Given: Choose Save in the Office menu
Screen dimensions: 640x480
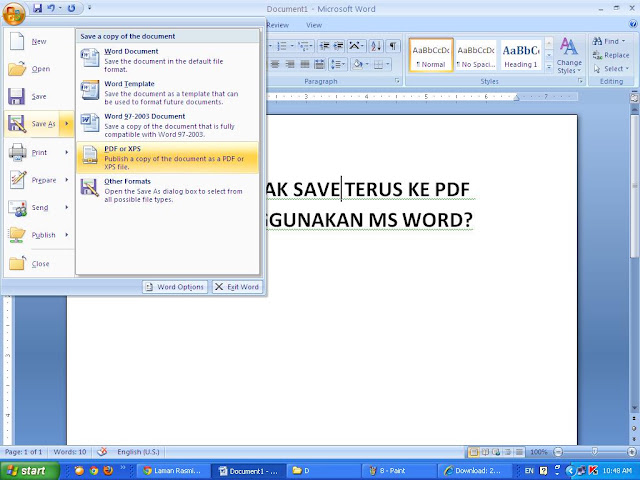Looking at the screenshot, I should tap(39, 97).
